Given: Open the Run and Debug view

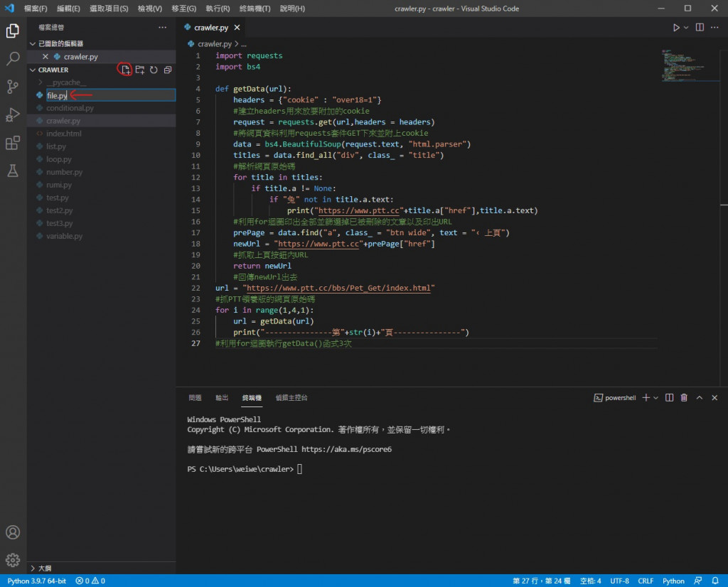Looking at the screenshot, I should (13, 114).
